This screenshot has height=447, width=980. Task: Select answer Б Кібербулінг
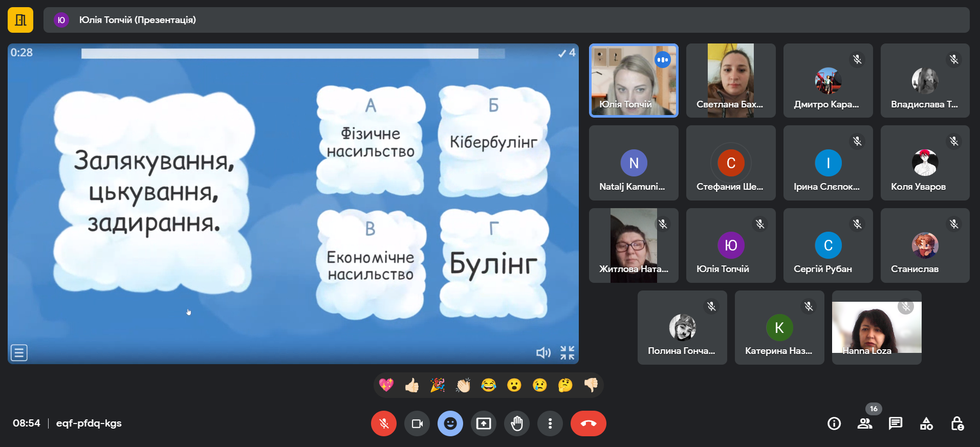click(x=494, y=141)
